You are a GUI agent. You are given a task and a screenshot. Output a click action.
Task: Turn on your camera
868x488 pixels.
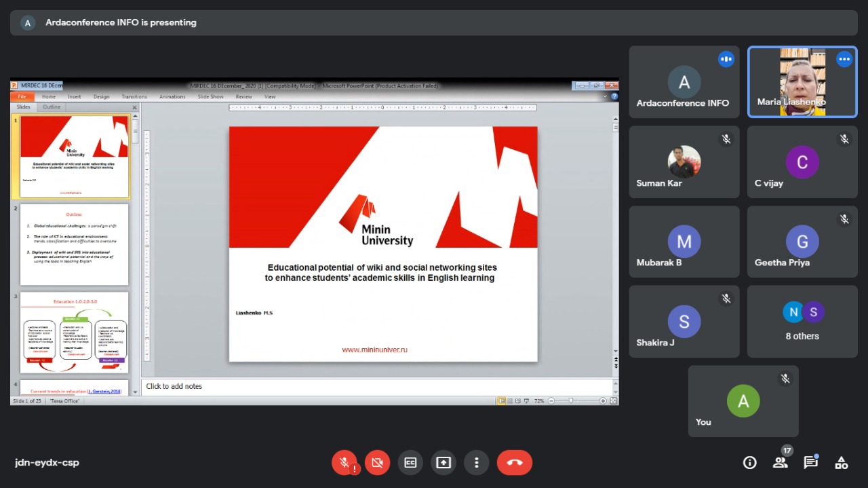[x=378, y=463]
